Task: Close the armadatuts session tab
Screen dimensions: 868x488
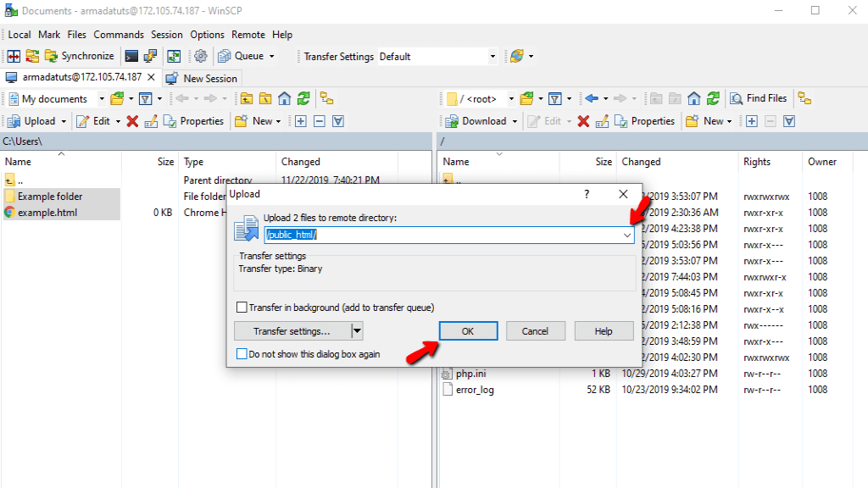Action: [151, 77]
